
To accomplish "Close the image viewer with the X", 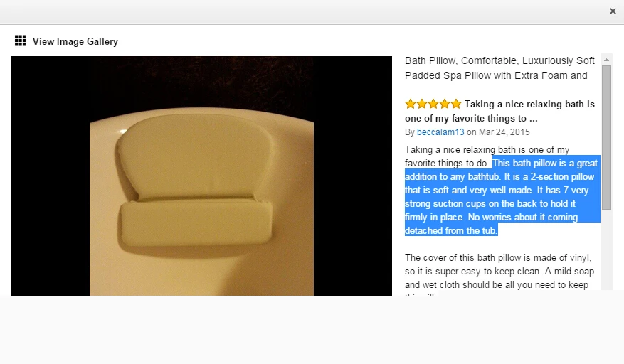I will [613, 11].
